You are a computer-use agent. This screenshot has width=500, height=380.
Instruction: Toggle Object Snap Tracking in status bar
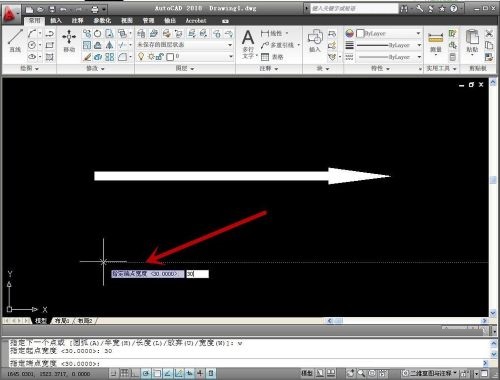[x=168, y=373]
